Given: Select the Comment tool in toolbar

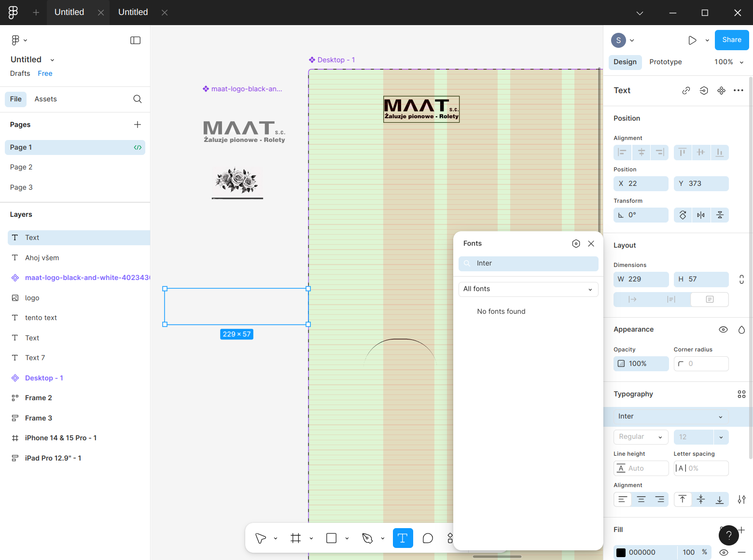Looking at the screenshot, I should point(428,538).
